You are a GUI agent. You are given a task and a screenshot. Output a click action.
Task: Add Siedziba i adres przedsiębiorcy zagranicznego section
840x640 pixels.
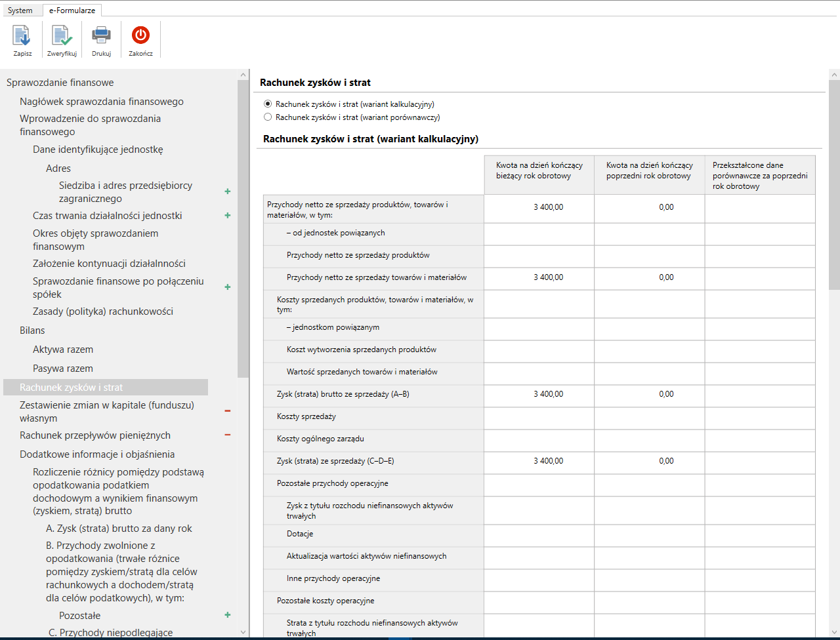click(x=228, y=191)
